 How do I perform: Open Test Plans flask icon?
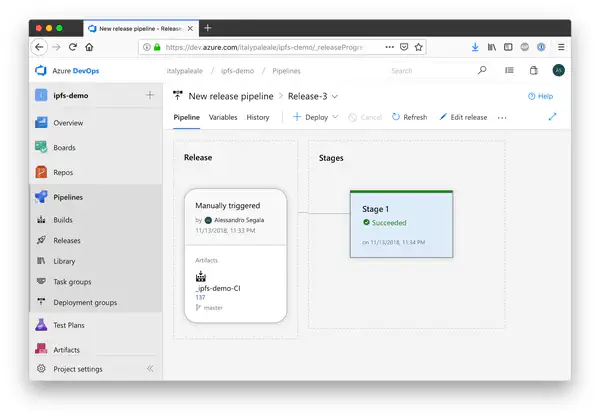click(41, 325)
